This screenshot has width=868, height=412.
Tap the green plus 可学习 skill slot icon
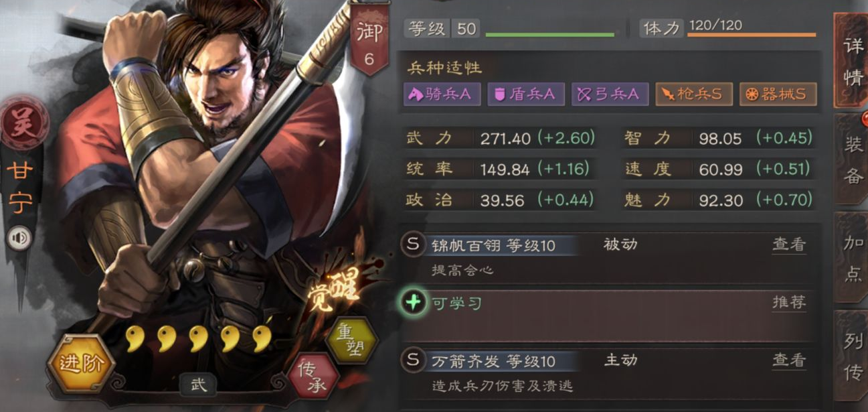click(414, 303)
